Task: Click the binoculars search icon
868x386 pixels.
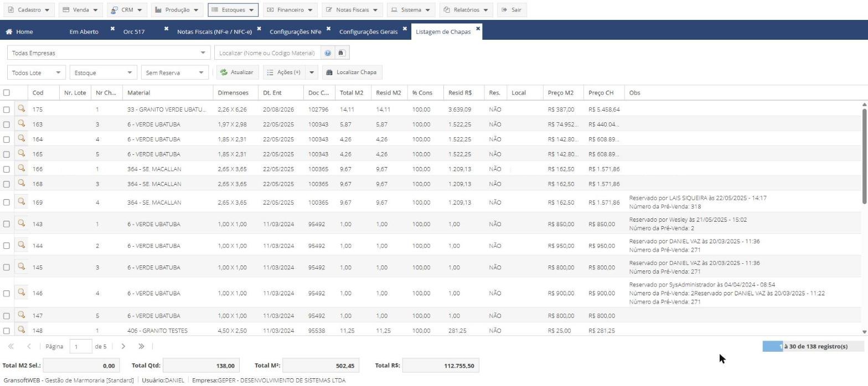Action: tap(342, 53)
